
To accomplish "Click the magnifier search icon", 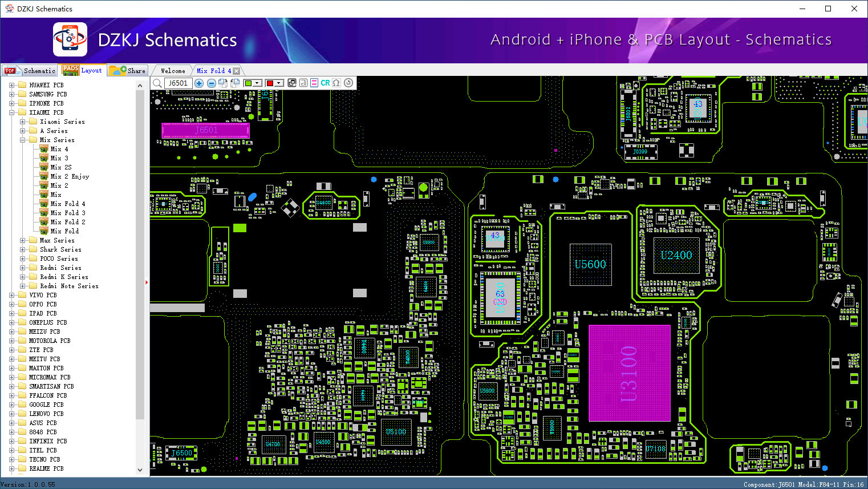I will [157, 83].
